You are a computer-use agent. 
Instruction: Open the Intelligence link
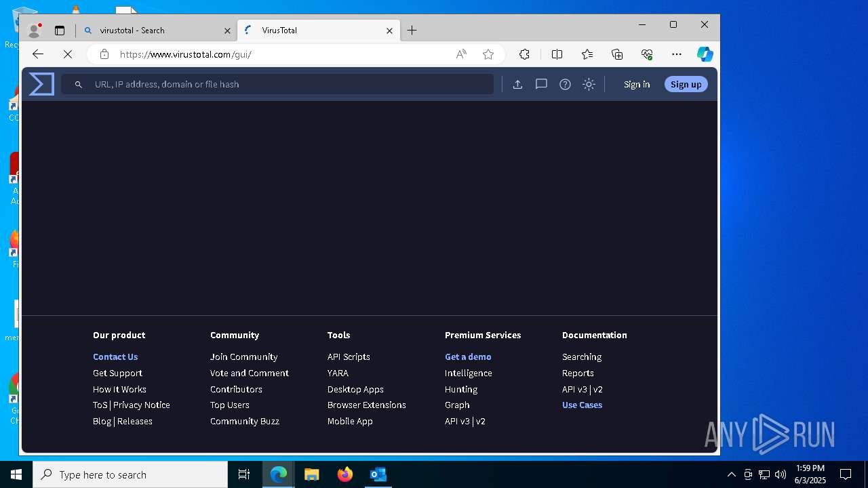click(x=469, y=373)
